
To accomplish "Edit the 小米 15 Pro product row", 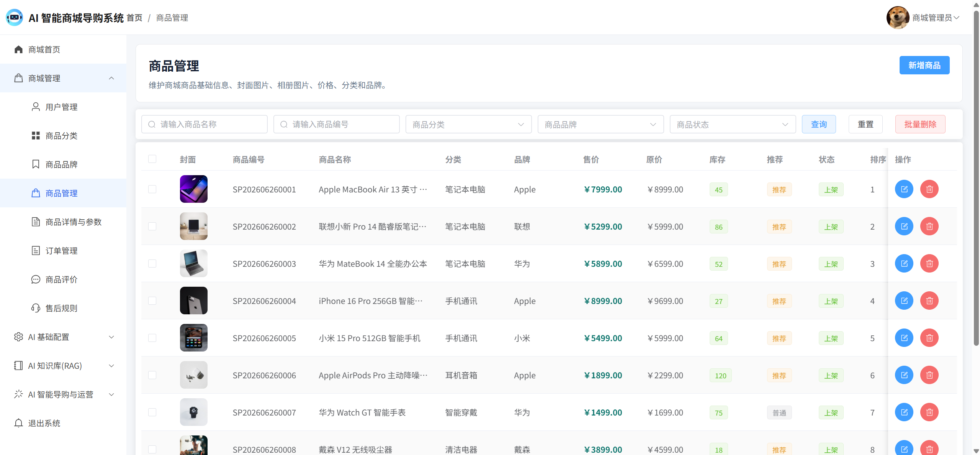I will tap(904, 338).
